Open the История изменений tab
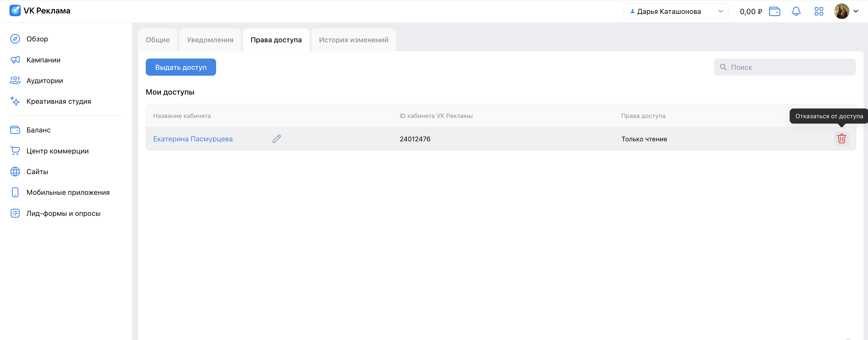 [x=354, y=40]
